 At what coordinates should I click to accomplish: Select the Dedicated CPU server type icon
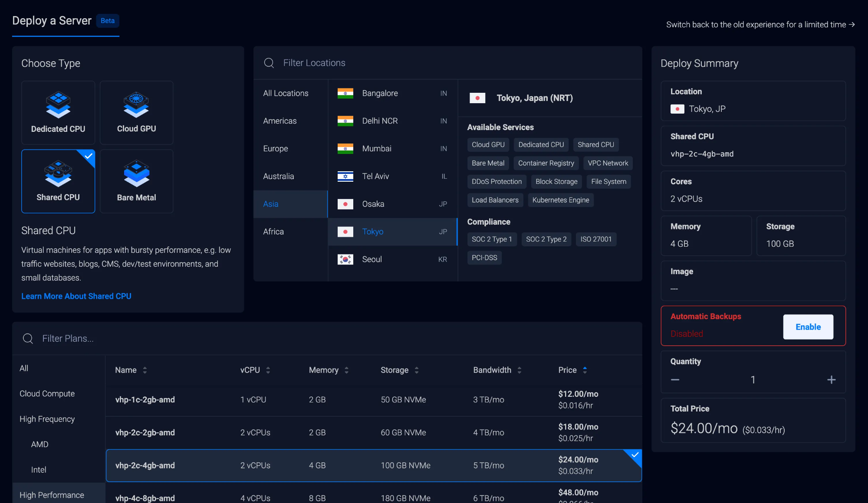pos(58,105)
